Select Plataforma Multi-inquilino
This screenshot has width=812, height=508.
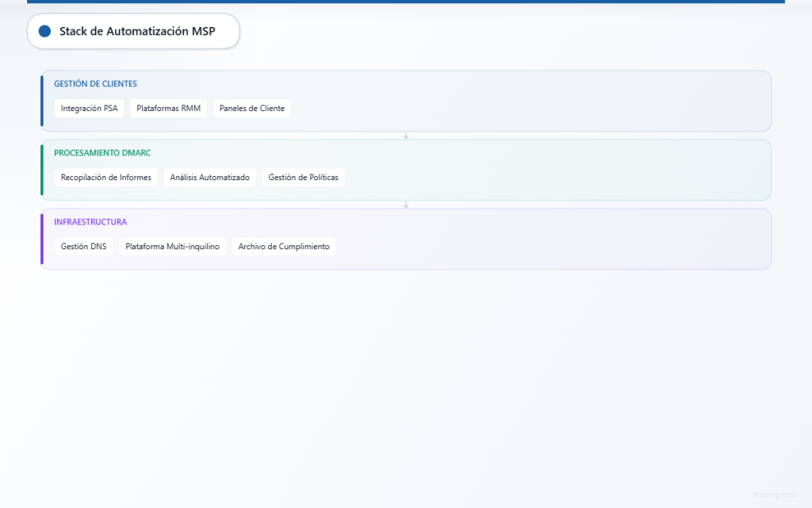172,246
